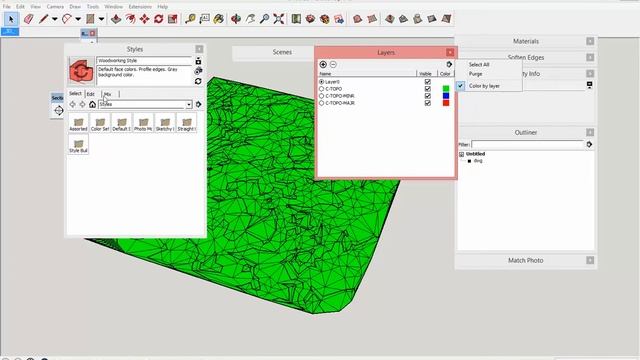Choose the Text label tool
This screenshot has width=640, height=360.
204,19
